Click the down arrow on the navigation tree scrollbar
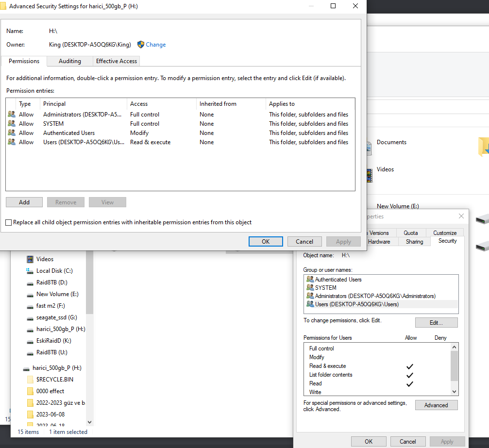489x448 pixels. click(89, 422)
